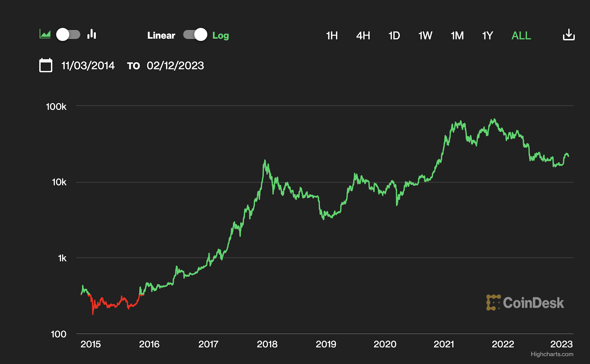This screenshot has height=364, width=590.
Task: Show the 1M time range
Action: [x=457, y=35]
